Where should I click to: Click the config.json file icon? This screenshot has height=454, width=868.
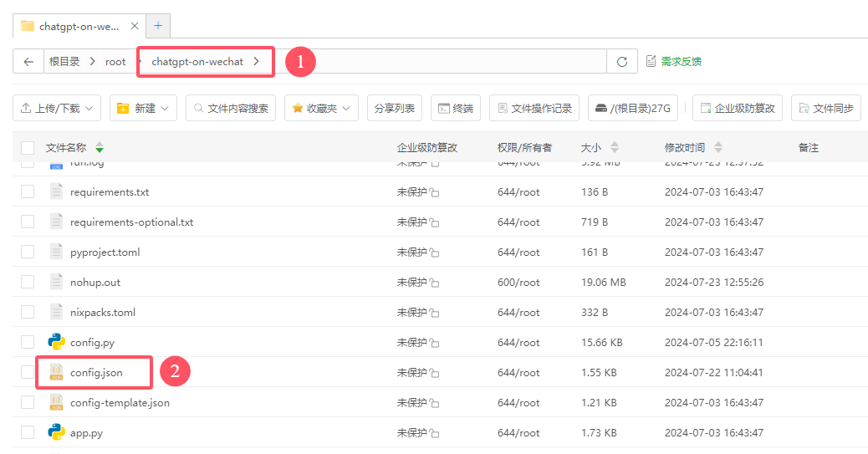pyautogui.click(x=57, y=372)
